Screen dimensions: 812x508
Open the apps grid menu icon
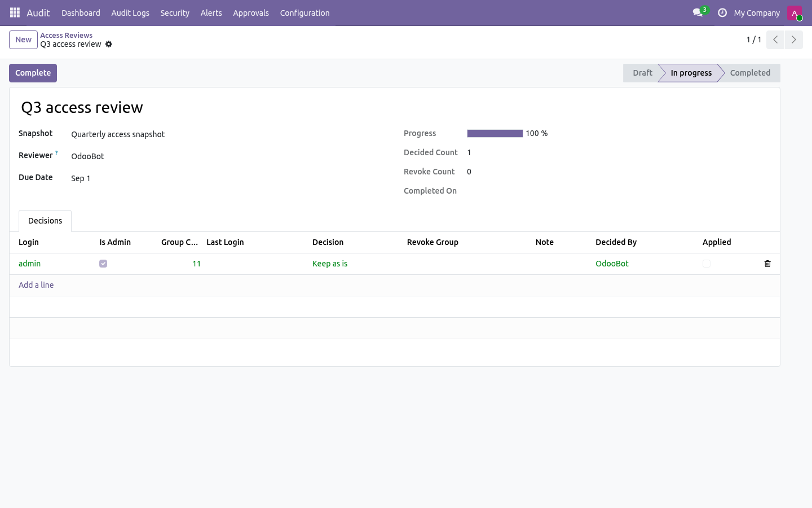15,12
